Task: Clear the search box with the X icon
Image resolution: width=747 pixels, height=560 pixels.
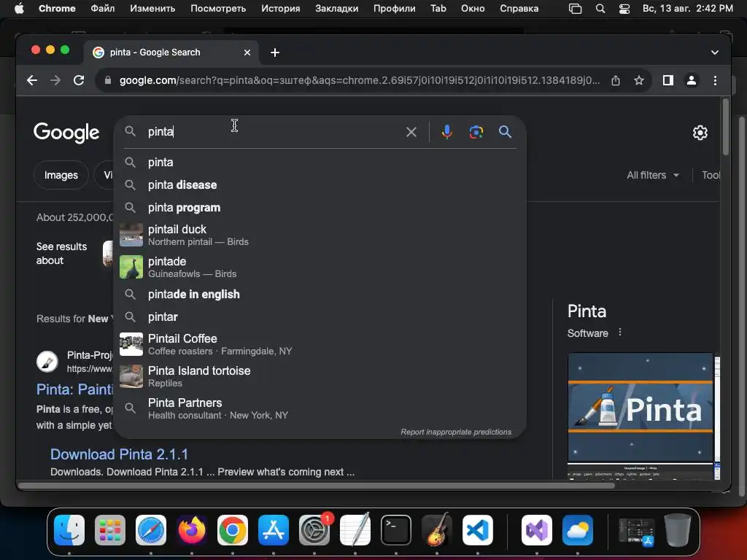Action: (411, 132)
